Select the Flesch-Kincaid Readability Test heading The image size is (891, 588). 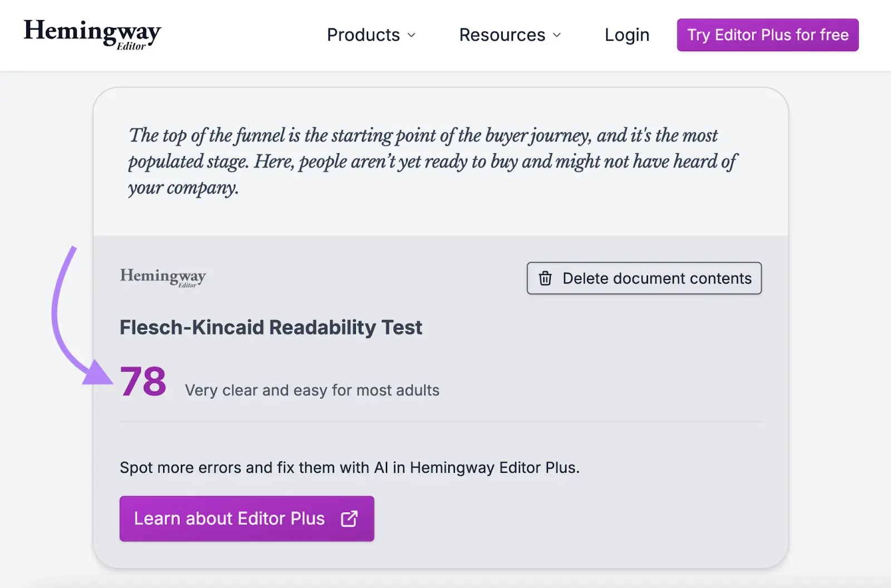pyautogui.click(x=271, y=327)
